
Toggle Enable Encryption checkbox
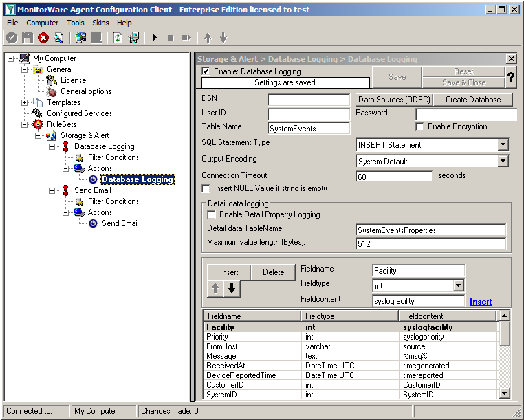coord(419,126)
